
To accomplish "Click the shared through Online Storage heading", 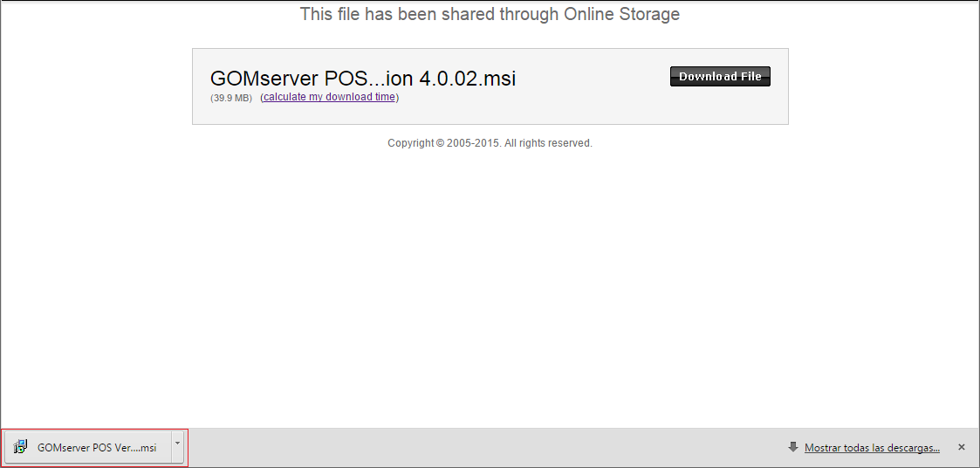I will [x=490, y=14].
